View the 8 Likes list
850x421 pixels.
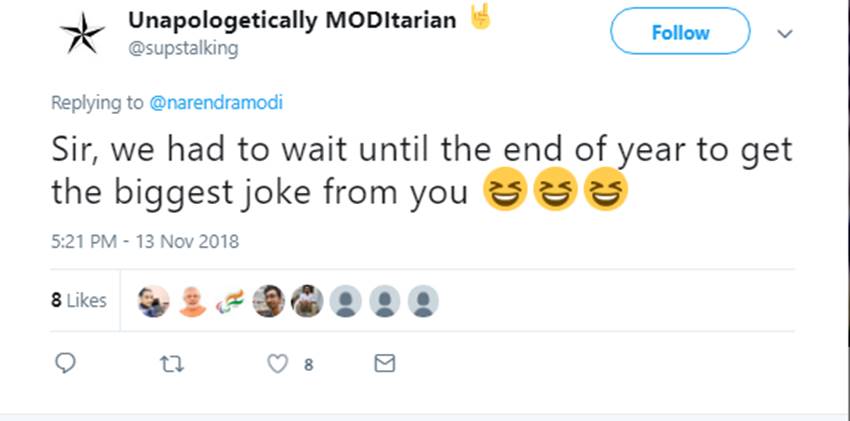[79, 300]
